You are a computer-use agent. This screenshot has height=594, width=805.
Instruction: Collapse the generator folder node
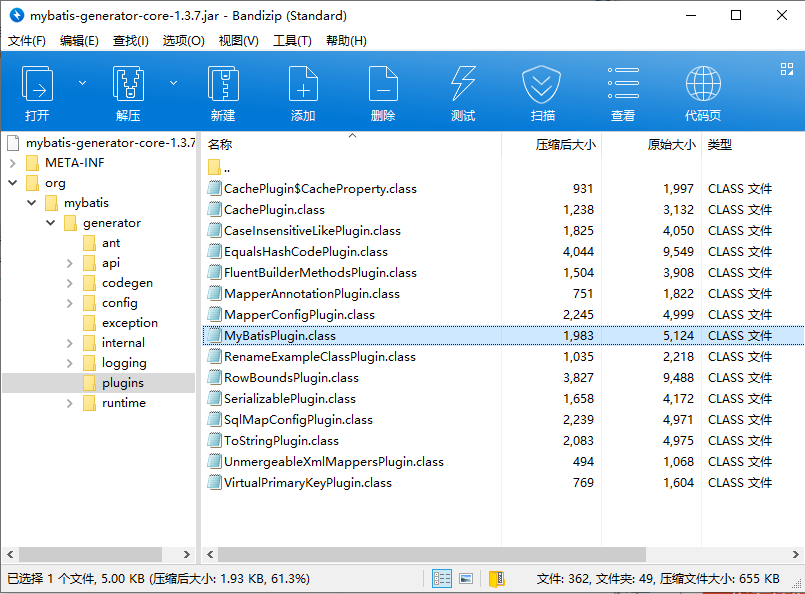click(x=51, y=223)
